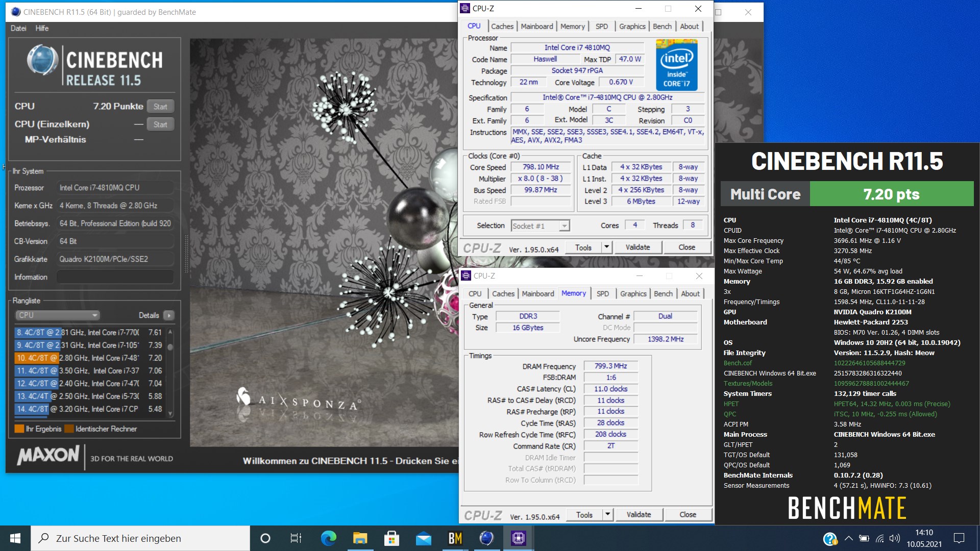This screenshot has height=551, width=980.
Task: Open the CPU-Z taskbar icon
Action: click(x=518, y=538)
